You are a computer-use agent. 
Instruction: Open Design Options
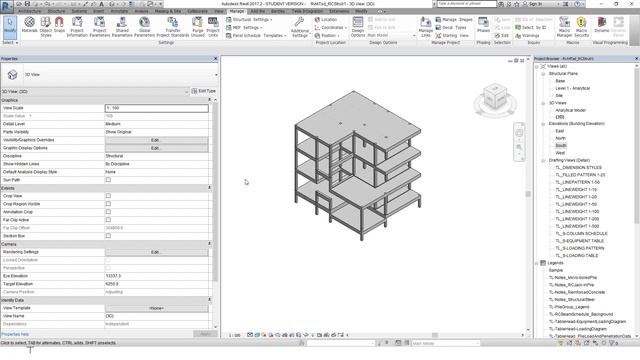358,27
